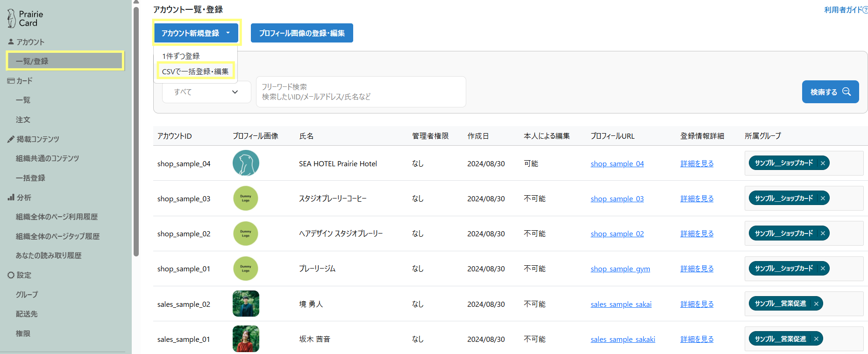Viewport: 868px width, 354px height.
Task: Open the user guide help icon
Action: click(865, 10)
